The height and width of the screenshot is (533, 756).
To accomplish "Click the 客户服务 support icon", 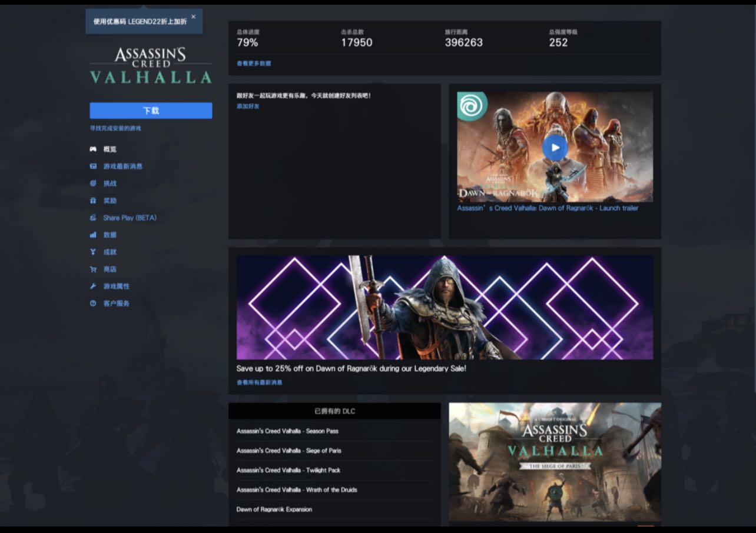I will [93, 304].
